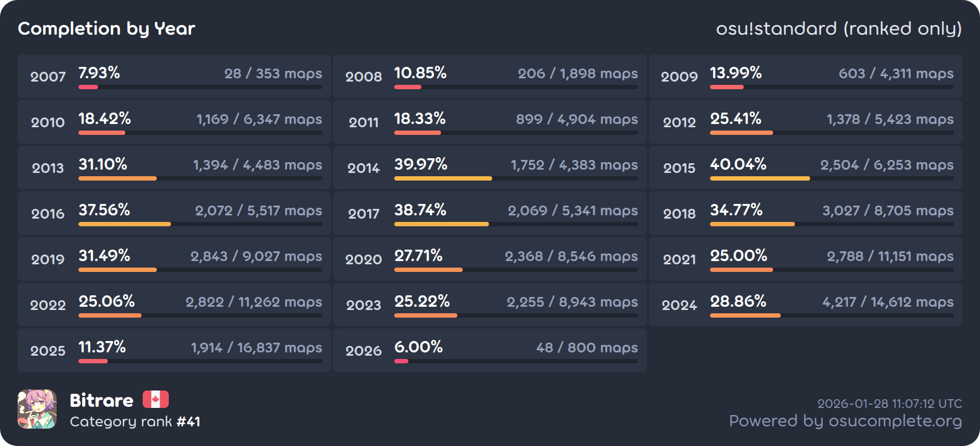Click the Bitrare profile avatar
Screen dimensions: 980x446
(37, 409)
